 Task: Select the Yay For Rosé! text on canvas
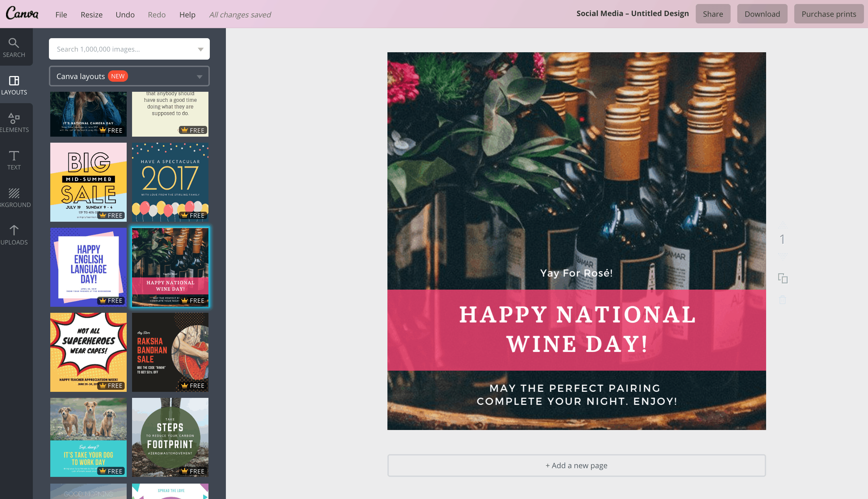tap(576, 273)
